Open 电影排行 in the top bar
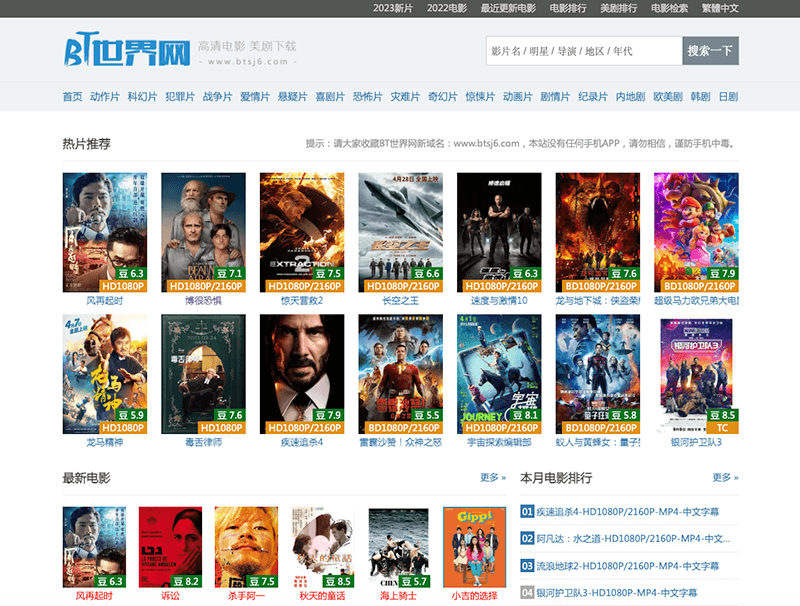Screen dimensions: 800x606 pyautogui.click(x=568, y=8)
